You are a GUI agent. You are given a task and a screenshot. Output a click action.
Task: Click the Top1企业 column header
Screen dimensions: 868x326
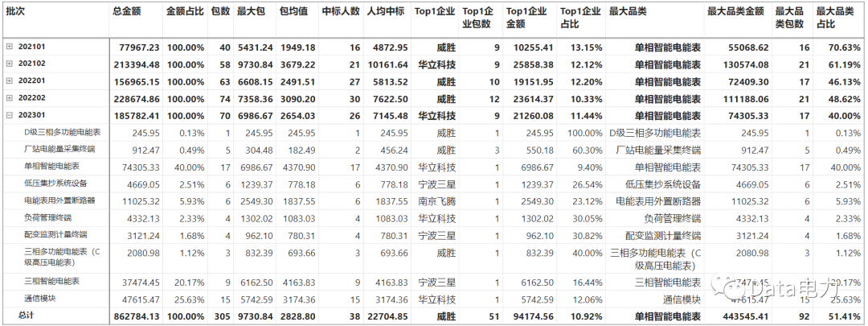(x=435, y=11)
